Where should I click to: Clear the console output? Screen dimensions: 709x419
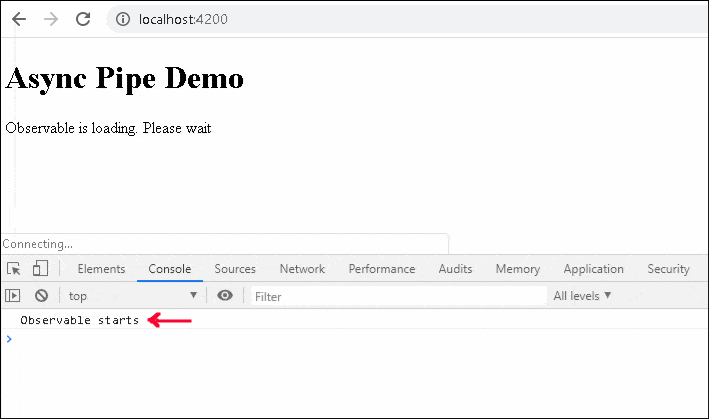pos(41,296)
